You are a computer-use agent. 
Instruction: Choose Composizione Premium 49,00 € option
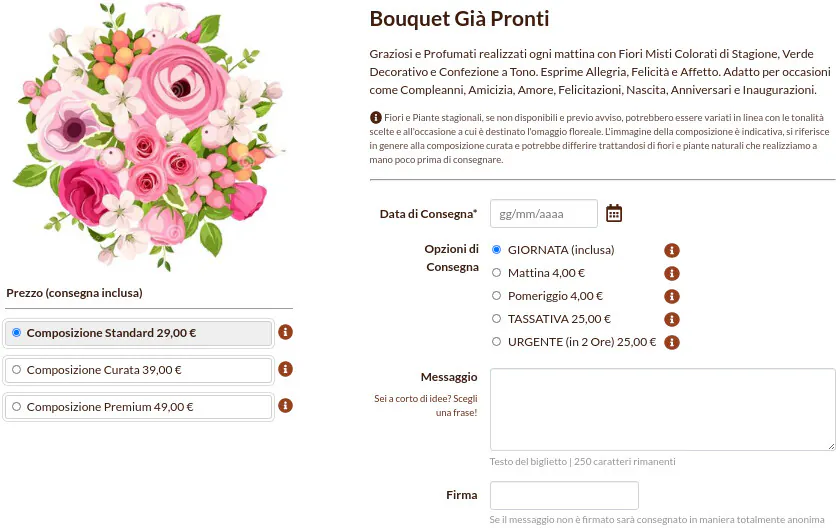coord(16,407)
